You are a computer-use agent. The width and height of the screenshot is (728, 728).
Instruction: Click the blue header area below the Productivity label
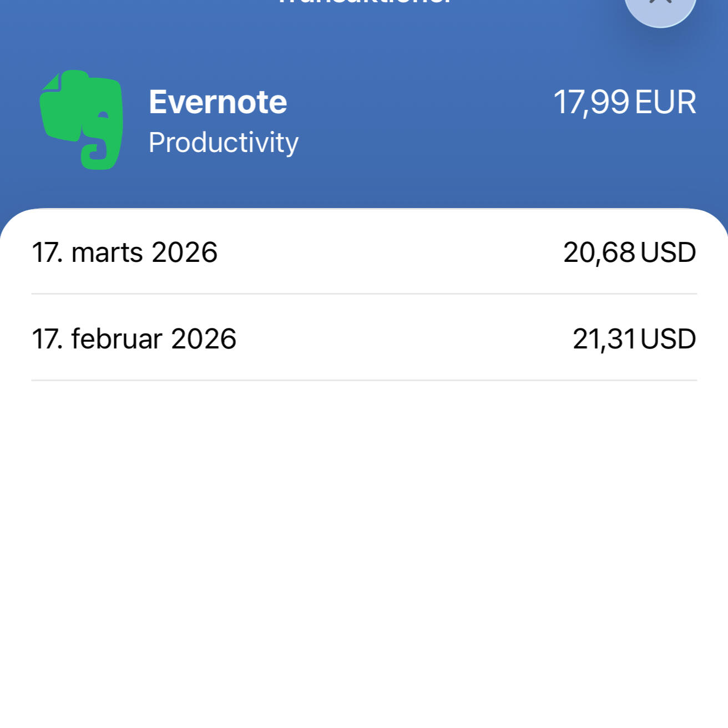(223, 183)
